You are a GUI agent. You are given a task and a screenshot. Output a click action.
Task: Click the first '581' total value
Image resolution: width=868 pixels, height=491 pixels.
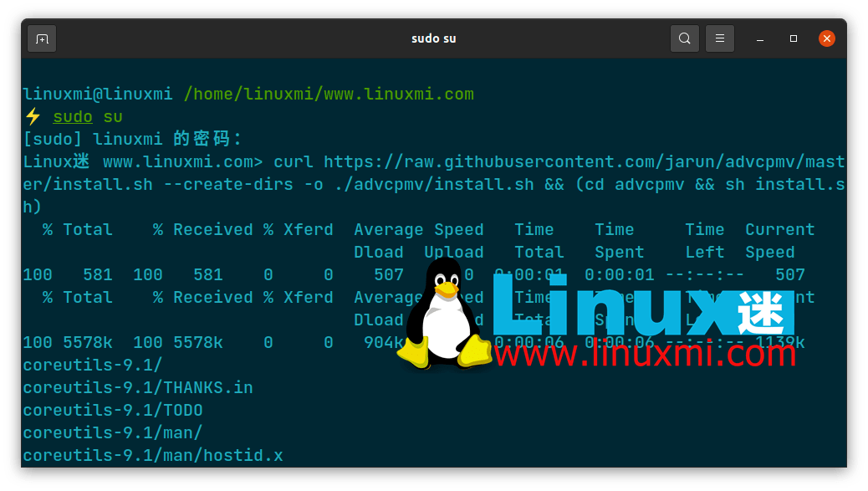coord(98,275)
